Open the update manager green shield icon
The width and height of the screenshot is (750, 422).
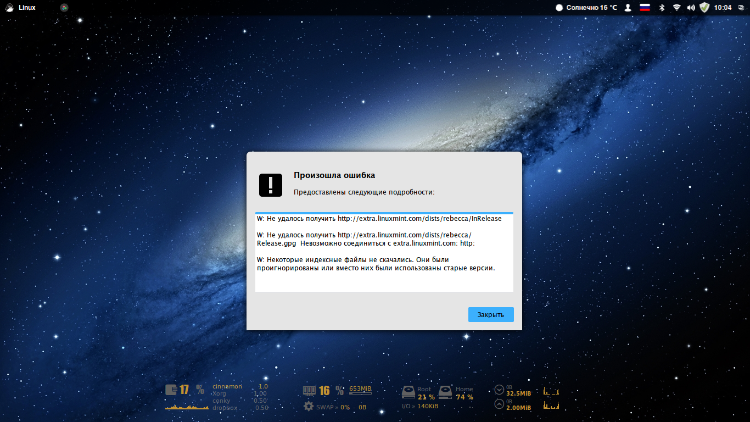coord(704,7)
